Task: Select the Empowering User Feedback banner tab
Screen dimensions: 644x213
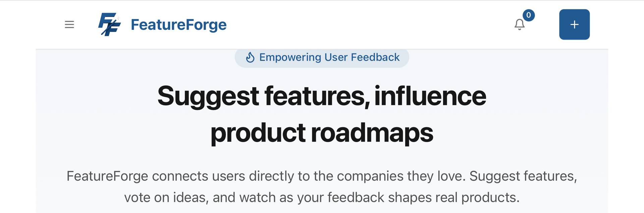Action: [x=322, y=57]
